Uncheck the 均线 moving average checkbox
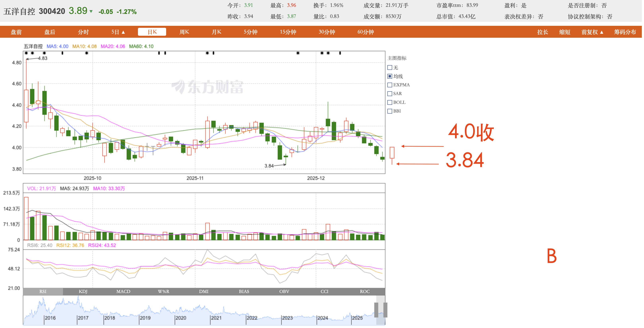This screenshot has height=328, width=644. (390, 76)
